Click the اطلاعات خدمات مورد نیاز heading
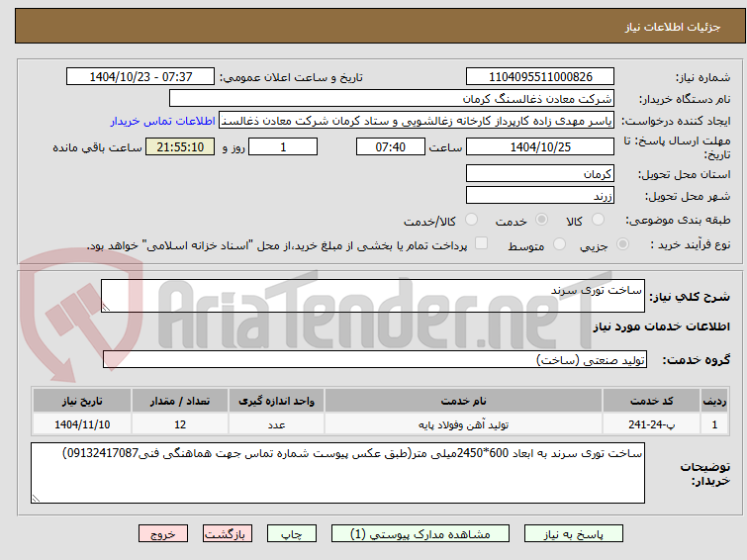The height and width of the screenshot is (560, 747). 661,327
